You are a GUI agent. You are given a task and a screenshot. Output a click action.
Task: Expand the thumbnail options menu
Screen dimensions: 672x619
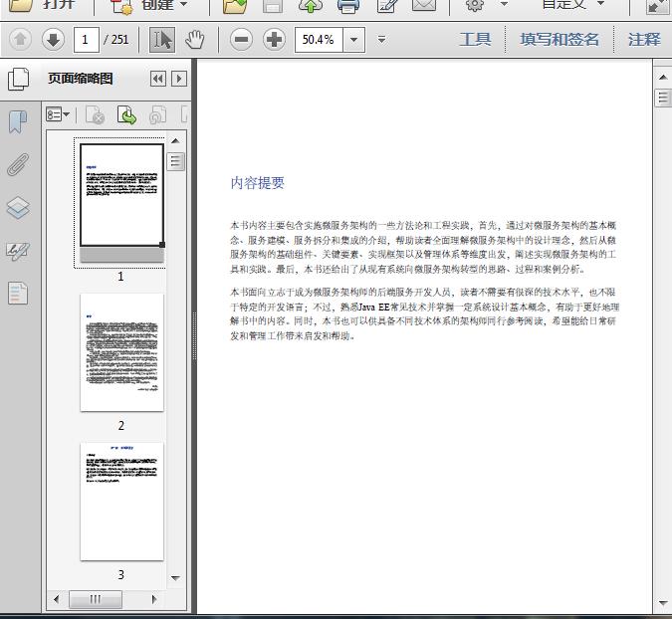coord(58,115)
